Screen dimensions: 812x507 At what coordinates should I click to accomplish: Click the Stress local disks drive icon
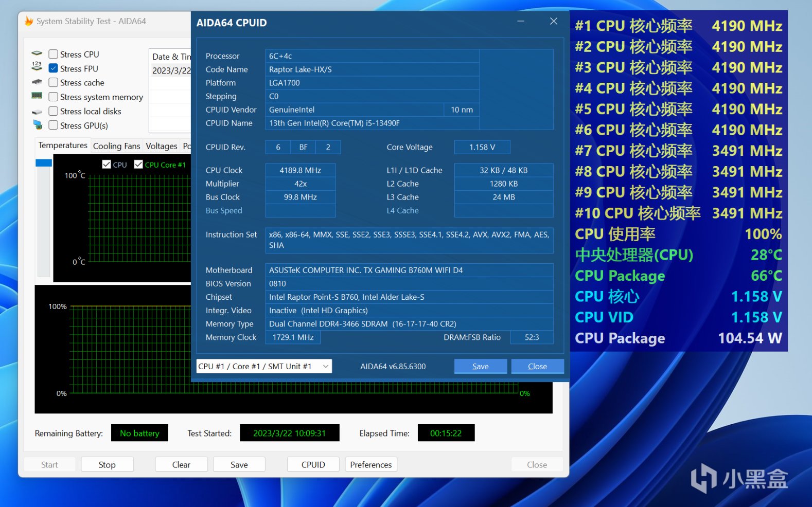37,112
